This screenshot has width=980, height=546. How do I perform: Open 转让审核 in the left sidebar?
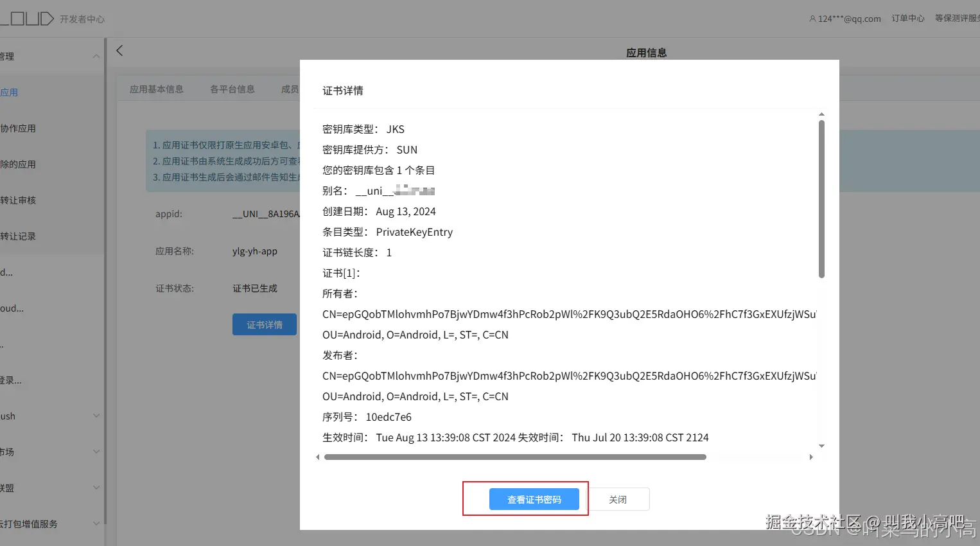tap(18, 200)
